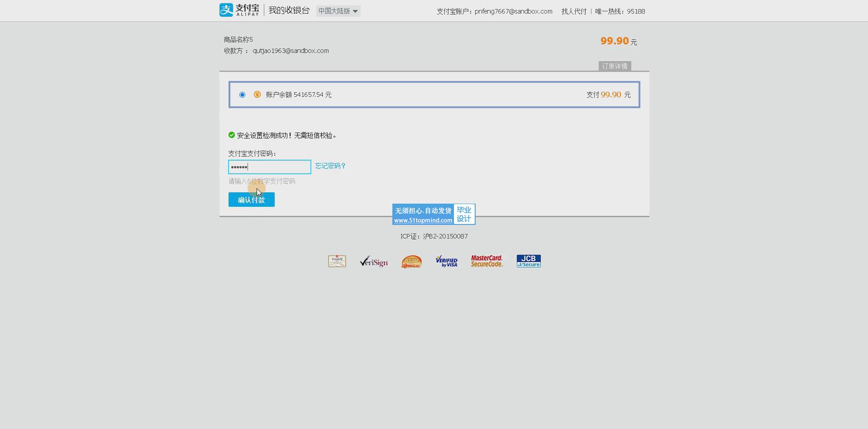This screenshot has width=868, height=429.
Task: Click the certificate badge left of VeriSign
Action: point(337,261)
